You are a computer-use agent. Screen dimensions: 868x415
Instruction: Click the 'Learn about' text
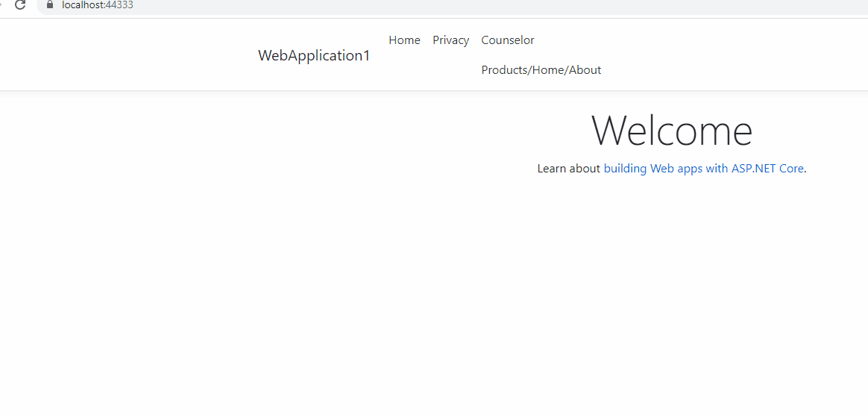coord(569,169)
